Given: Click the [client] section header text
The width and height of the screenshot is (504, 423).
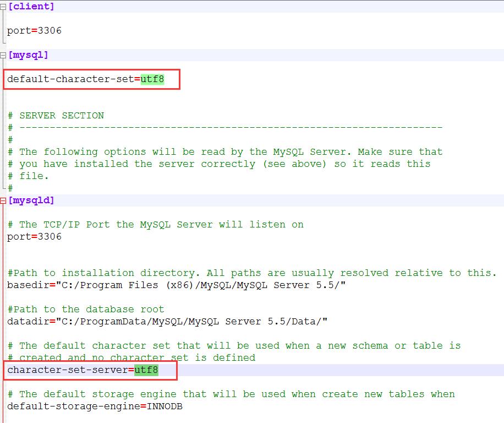Looking at the screenshot, I should point(31,7).
